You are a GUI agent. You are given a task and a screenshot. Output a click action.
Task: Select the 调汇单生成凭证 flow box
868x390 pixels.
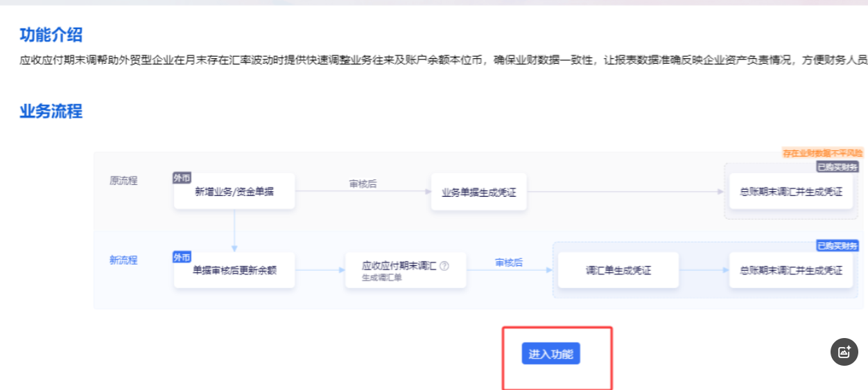point(618,270)
